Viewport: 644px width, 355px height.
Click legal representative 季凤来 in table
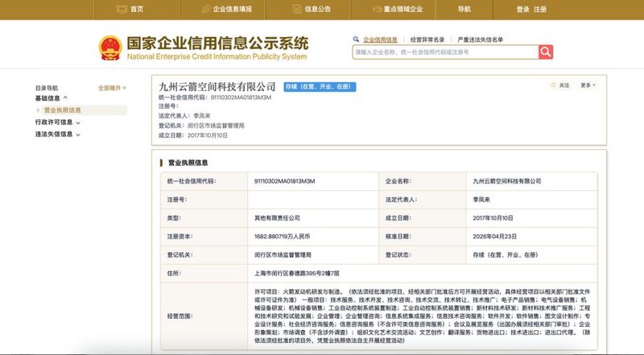[481, 200]
